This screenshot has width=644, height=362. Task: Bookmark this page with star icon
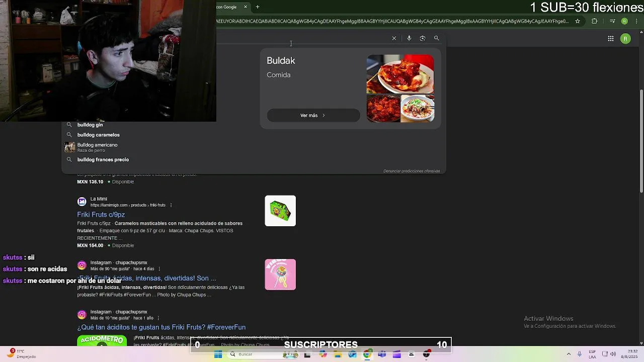578,21
